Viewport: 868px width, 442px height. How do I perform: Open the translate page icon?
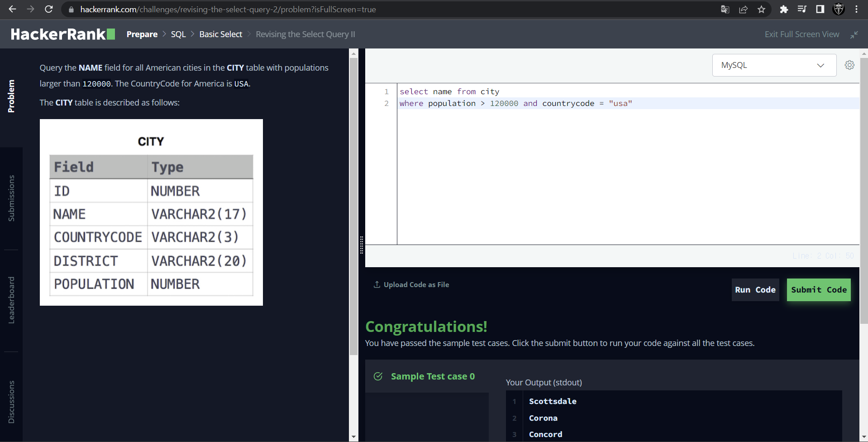point(725,10)
